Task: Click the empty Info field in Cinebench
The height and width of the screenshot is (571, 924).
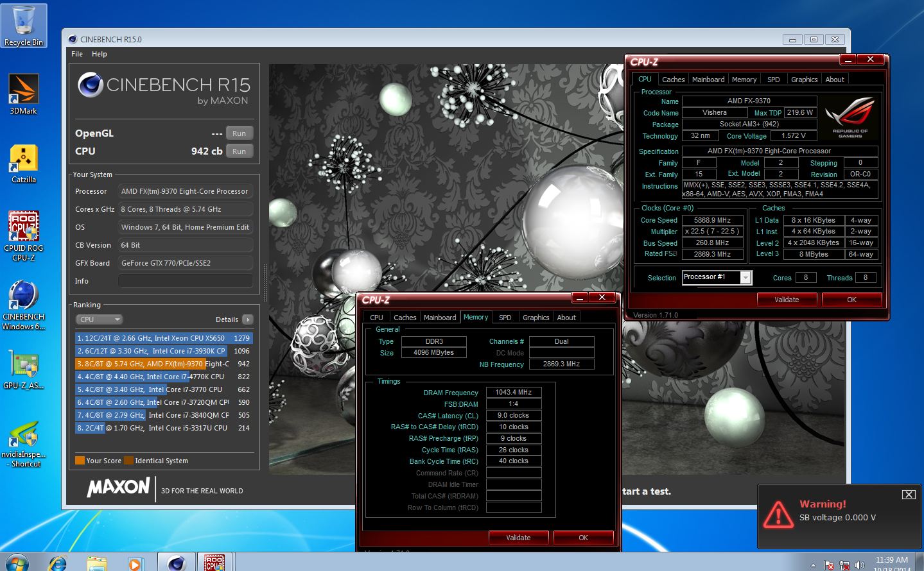Action: click(185, 281)
